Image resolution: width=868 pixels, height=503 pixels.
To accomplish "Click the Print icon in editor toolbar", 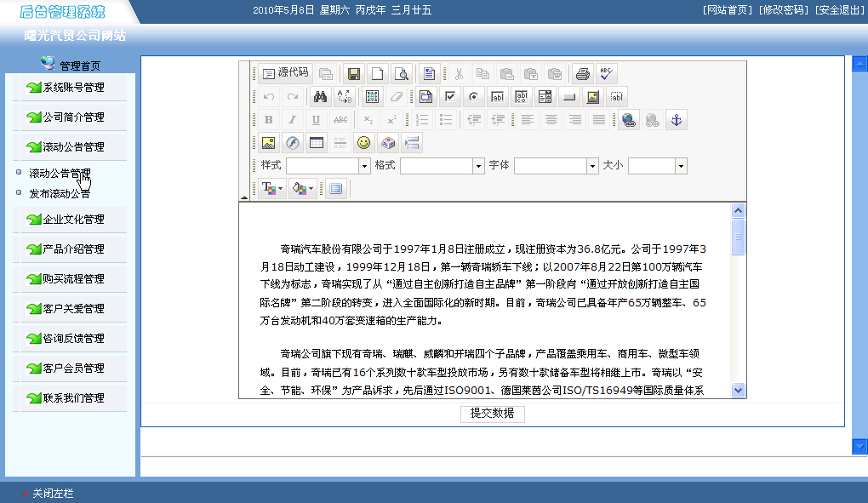I will pyautogui.click(x=582, y=73).
